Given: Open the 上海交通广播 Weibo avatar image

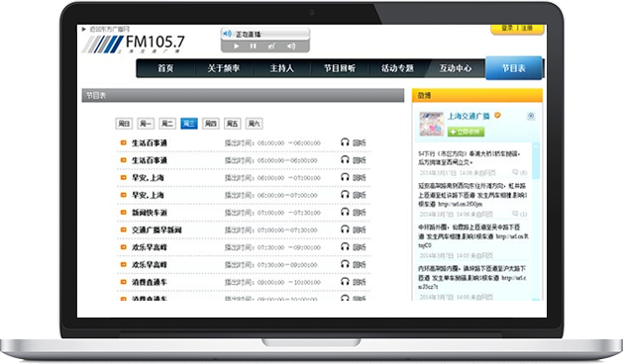Looking at the screenshot, I should (432, 124).
